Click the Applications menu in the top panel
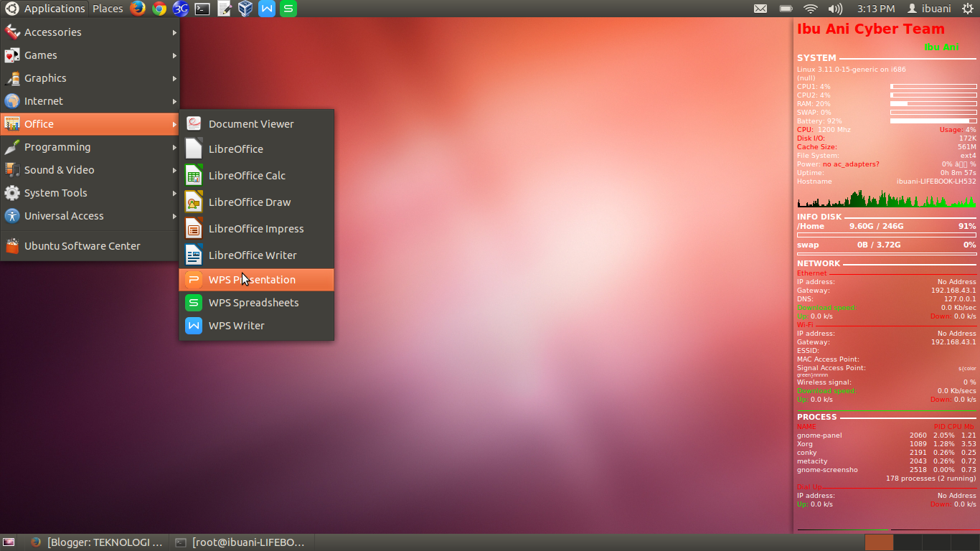 tap(46, 9)
